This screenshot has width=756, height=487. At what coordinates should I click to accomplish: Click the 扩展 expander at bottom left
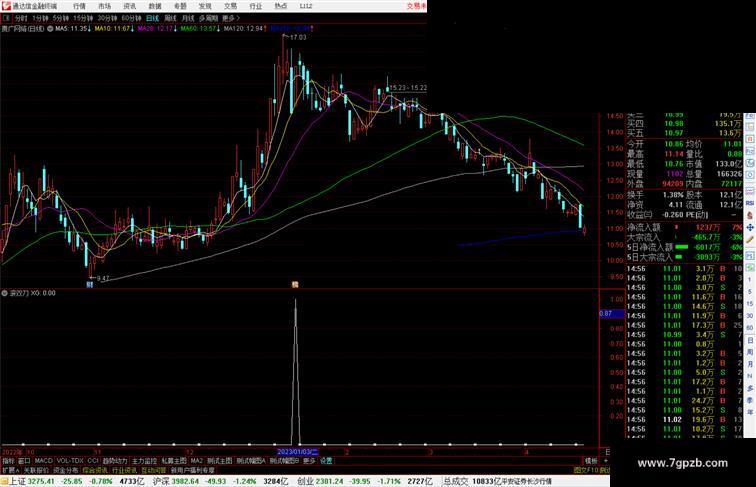pos(10,470)
